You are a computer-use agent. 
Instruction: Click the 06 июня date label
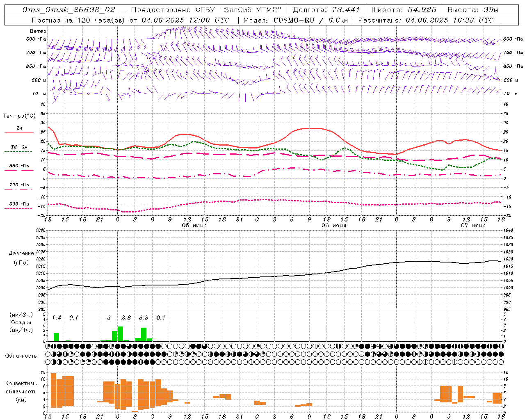(334, 226)
